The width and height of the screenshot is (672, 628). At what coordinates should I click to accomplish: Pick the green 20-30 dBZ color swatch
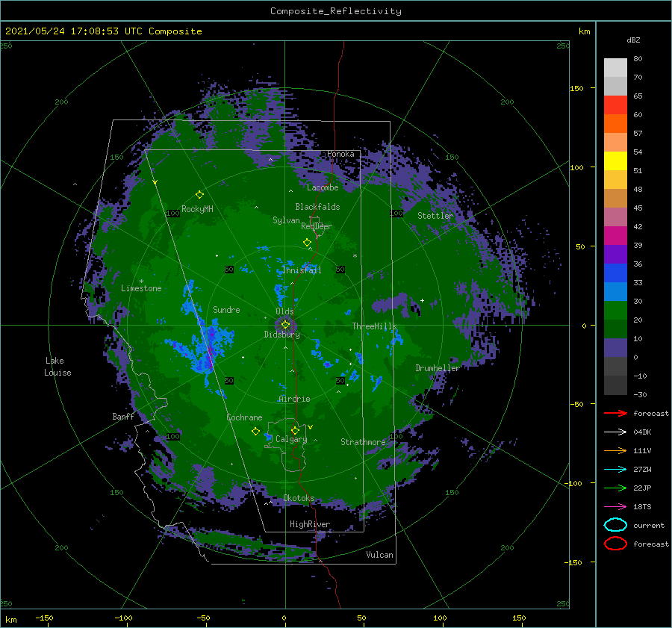pos(615,311)
